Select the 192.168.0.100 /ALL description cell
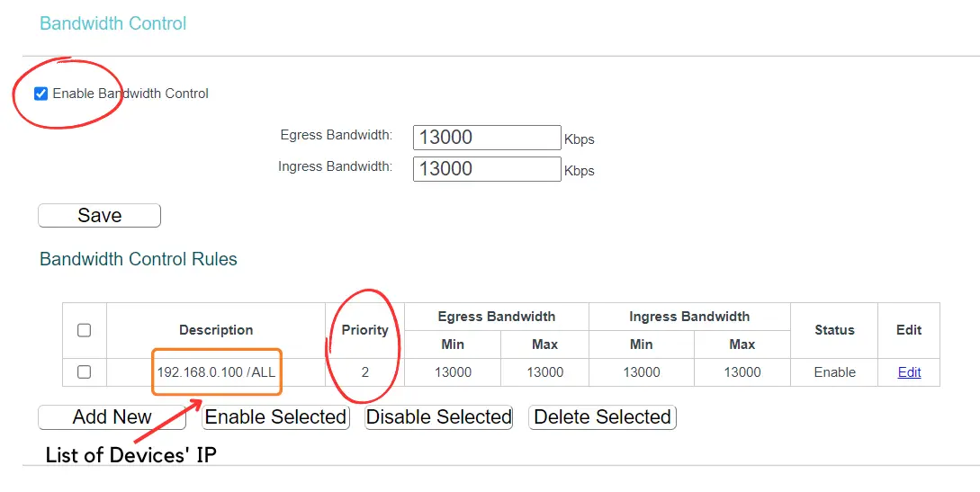The height and width of the screenshot is (492, 980). pos(216,372)
